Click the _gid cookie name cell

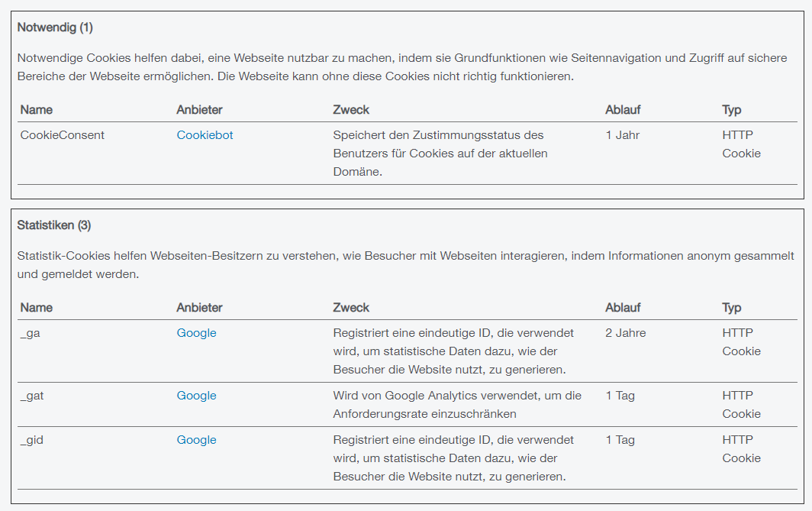[x=32, y=440]
